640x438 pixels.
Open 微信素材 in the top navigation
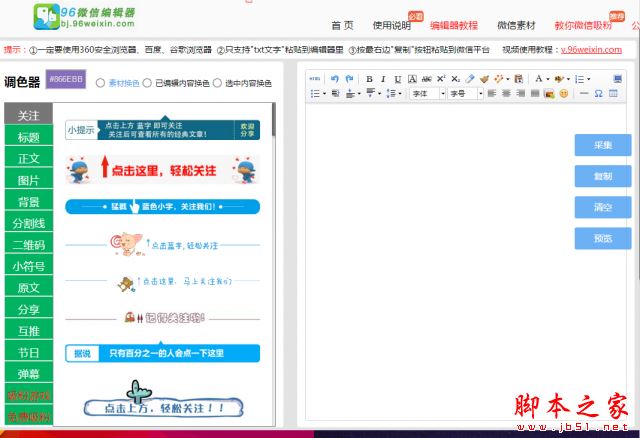(x=516, y=25)
